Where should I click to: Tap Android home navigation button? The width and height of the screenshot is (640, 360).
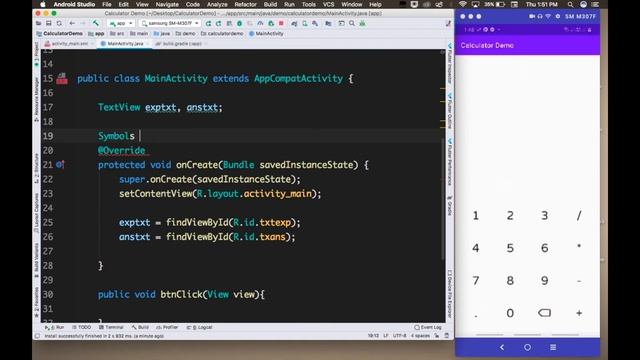pyautogui.click(x=527, y=347)
